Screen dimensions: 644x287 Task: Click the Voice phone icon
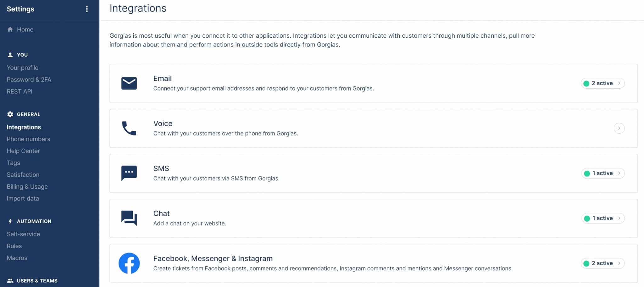pos(129,128)
